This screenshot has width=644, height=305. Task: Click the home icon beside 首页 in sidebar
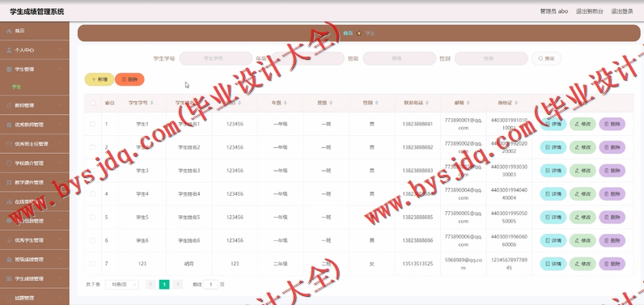point(9,31)
